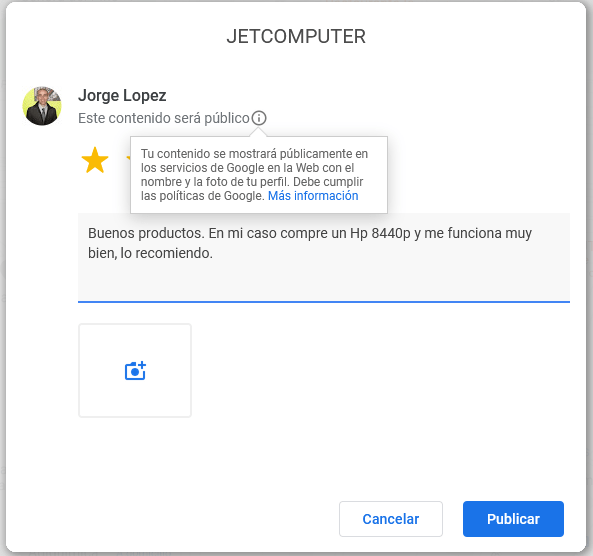The image size is (593, 556).
Task: Select the first gold star rating
Action: 95,160
